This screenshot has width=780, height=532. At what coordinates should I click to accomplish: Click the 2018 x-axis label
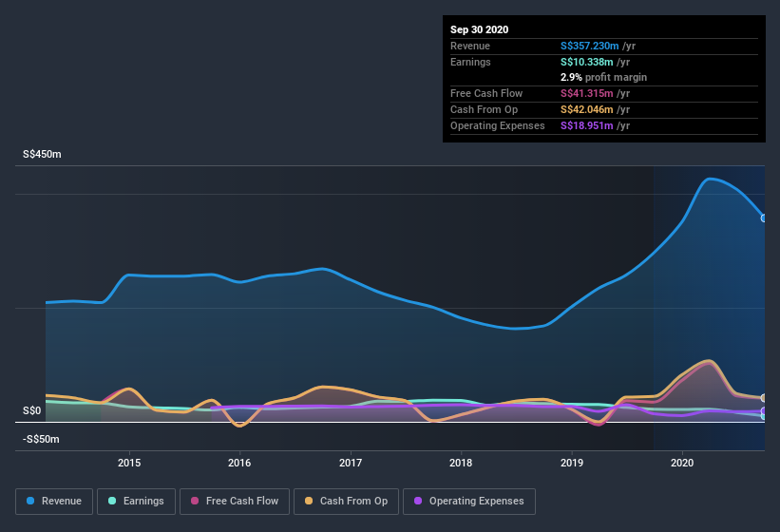click(461, 463)
